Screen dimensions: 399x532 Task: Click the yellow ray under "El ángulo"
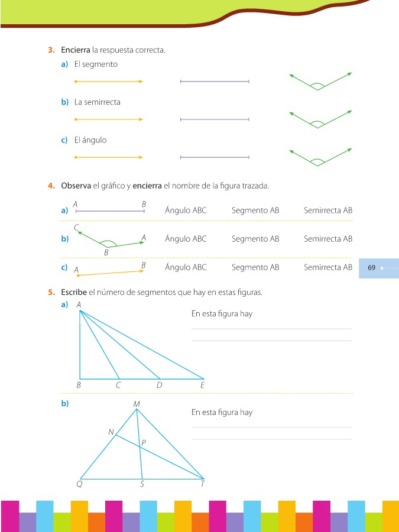tap(108, 158)
